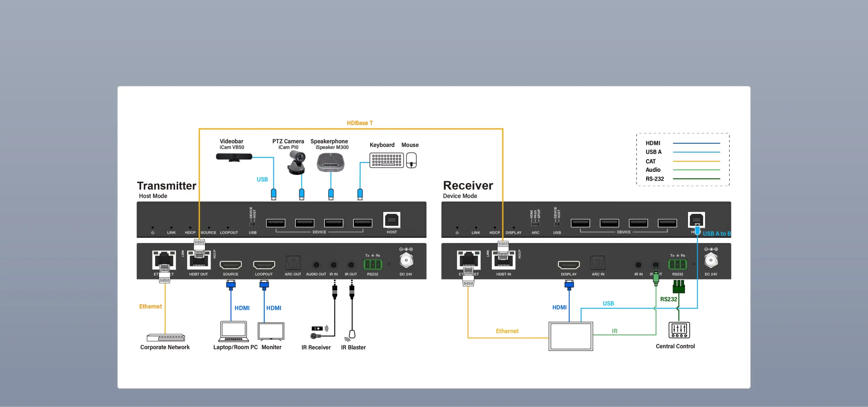
Task: Toggle the transmitter DEVICE/HOST USB switch
Action: [x=252, y=224]
